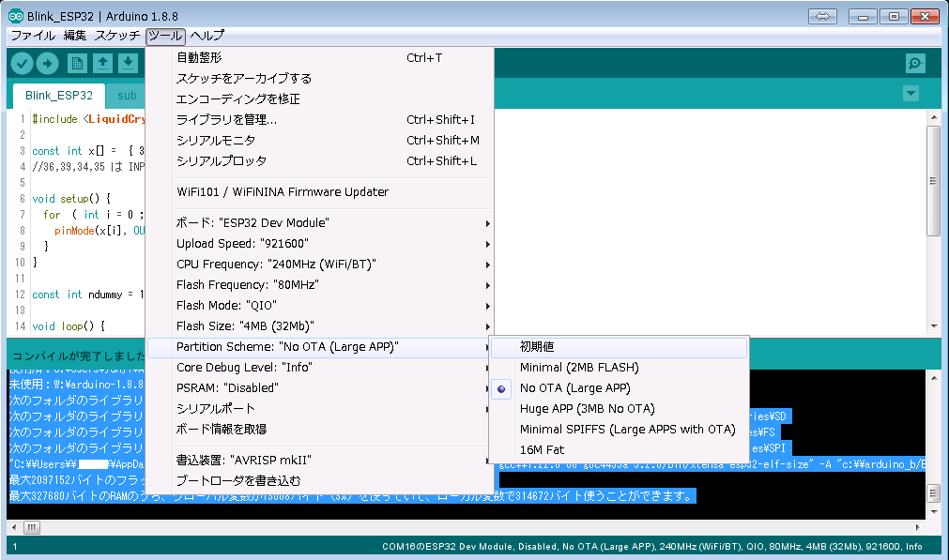
Task: Open the ヘルプ menu
Action: (207, 36)
